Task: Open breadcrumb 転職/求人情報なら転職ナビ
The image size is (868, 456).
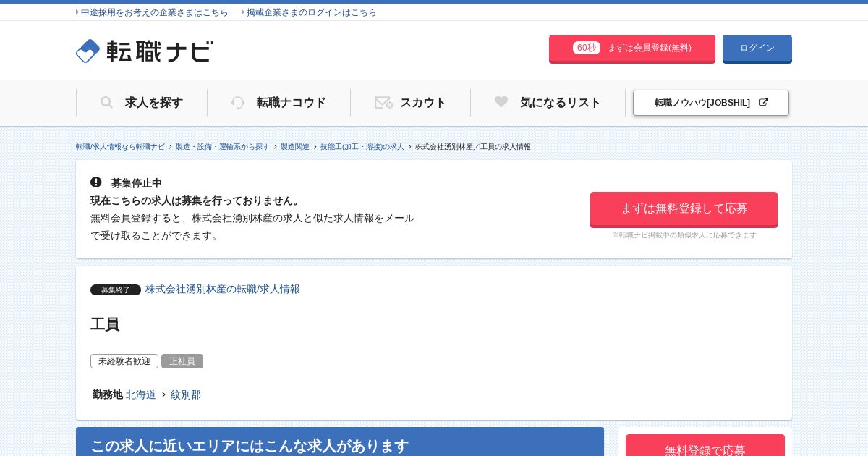Action: click(x=120, y=147)
